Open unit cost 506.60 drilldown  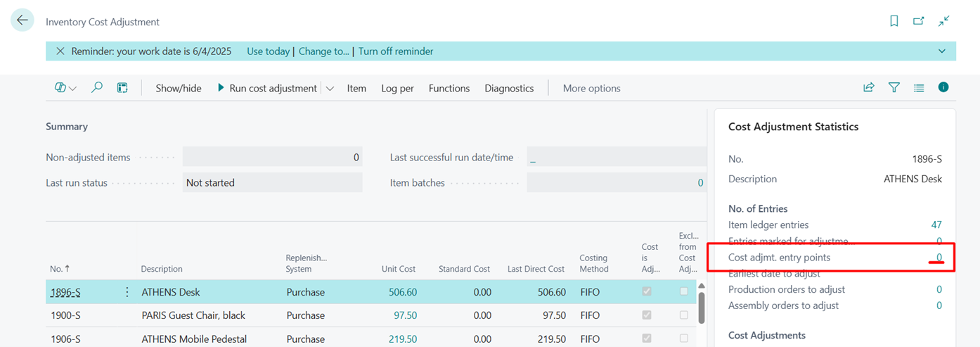[402, 292]
